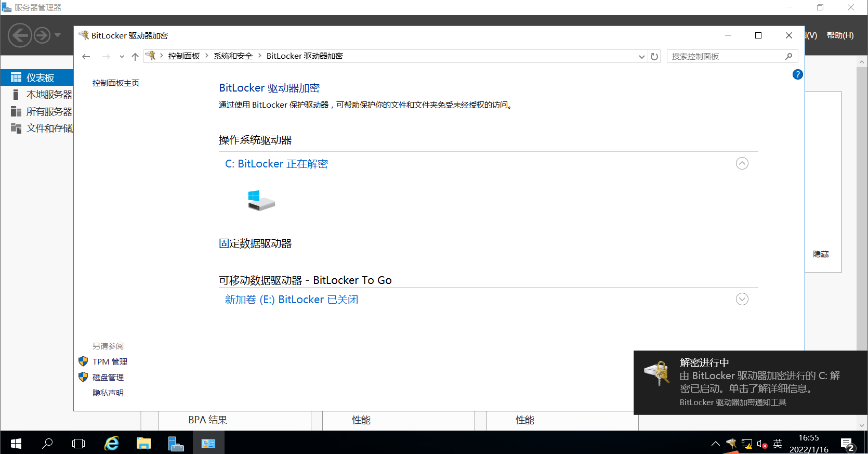Open 控制面板主页 link
Image resolution: width=868 pixels, height=454 pixels.
point(116,83)
